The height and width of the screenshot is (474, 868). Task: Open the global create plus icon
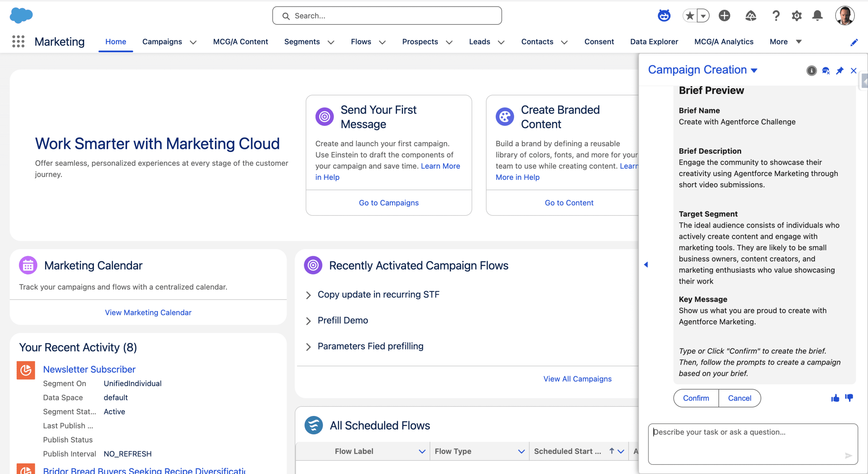pyautogui.click(x=724, y=16)
